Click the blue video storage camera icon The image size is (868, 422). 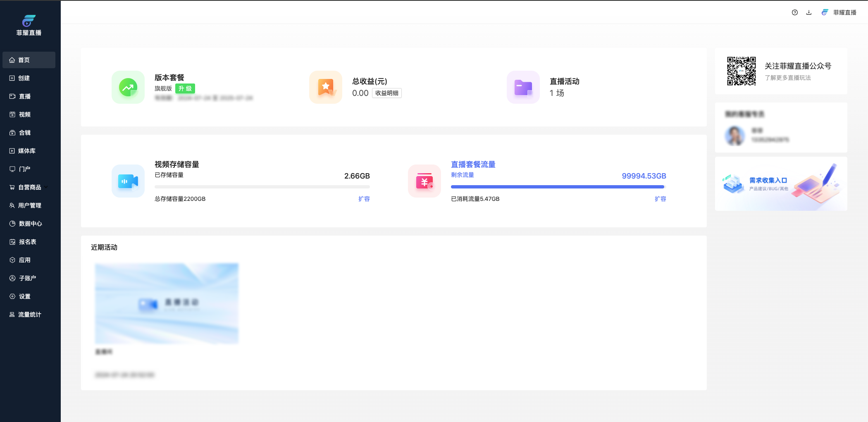click(x=128, y=181)
